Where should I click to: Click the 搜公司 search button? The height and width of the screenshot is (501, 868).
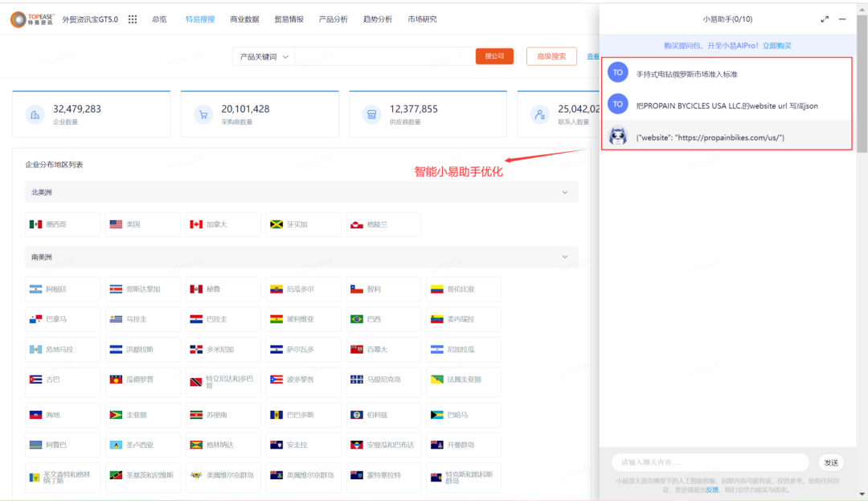pyautogui.click(x=494, y=56)
